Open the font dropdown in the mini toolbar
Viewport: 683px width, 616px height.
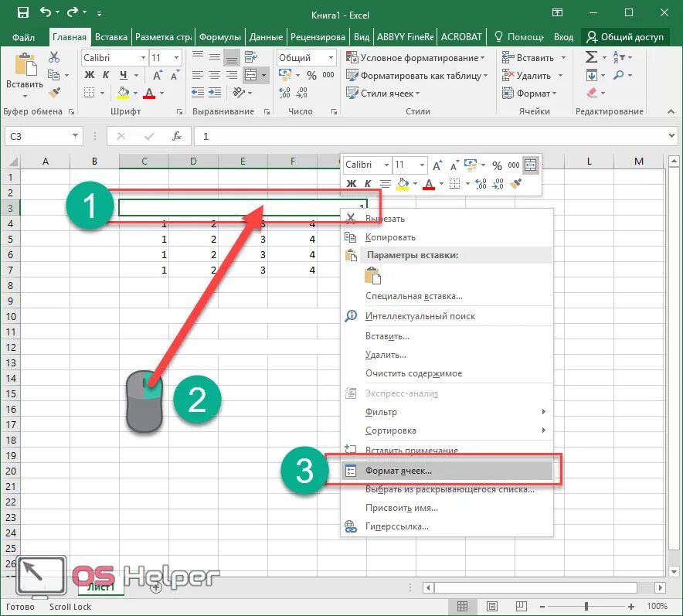point(386,165)
